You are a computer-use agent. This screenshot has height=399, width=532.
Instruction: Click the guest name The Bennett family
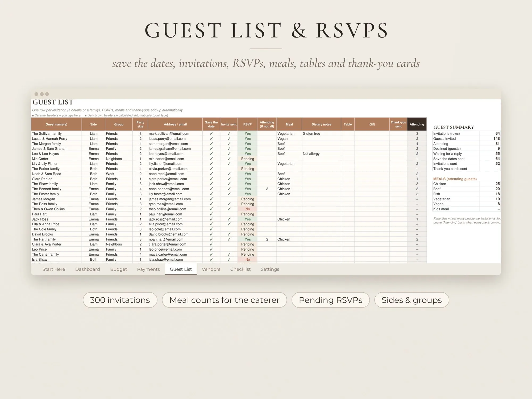coord(47,189)
